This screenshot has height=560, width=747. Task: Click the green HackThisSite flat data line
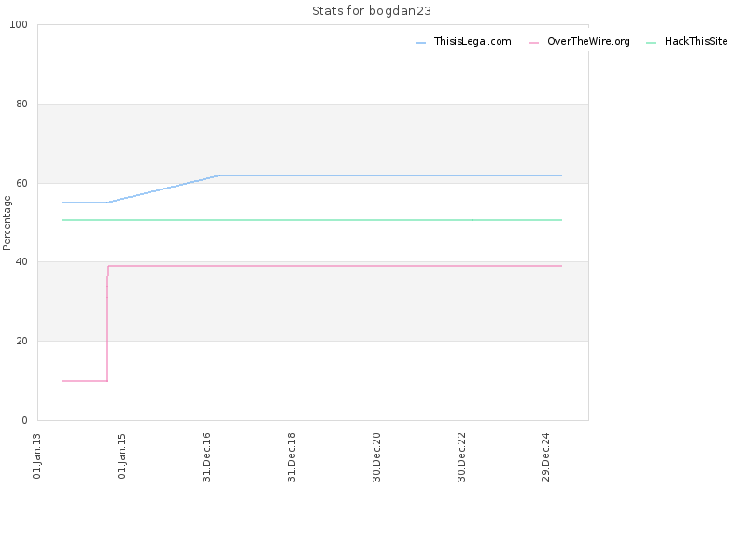point(312,220)
